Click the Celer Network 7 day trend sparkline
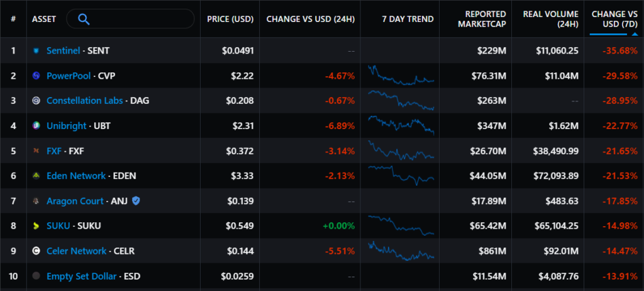644x291 pixels. point(401,251)
